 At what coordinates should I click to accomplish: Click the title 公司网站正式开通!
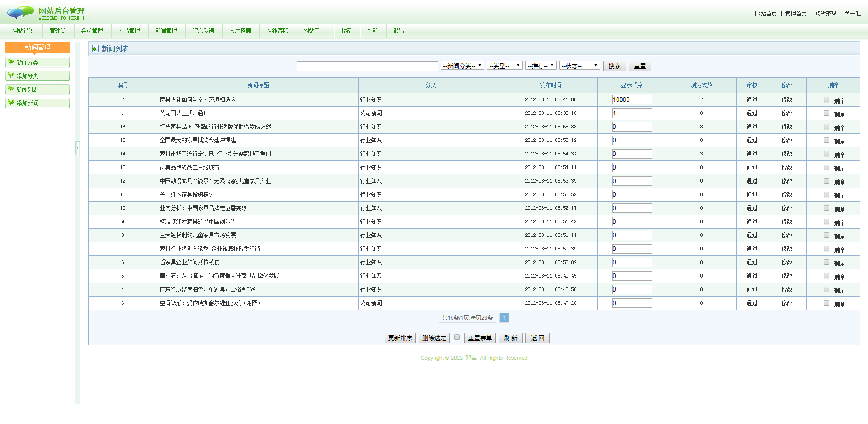pos(183,113)
